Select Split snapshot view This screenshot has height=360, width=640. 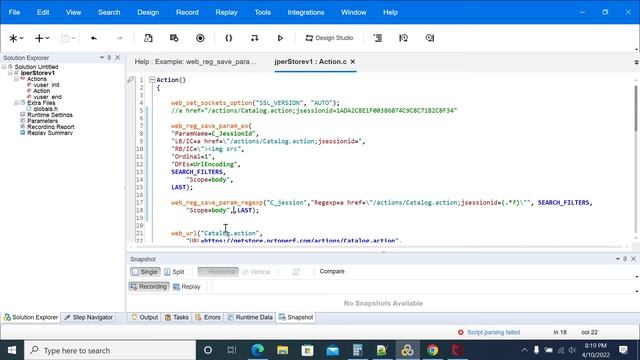(x=174, y=272)
